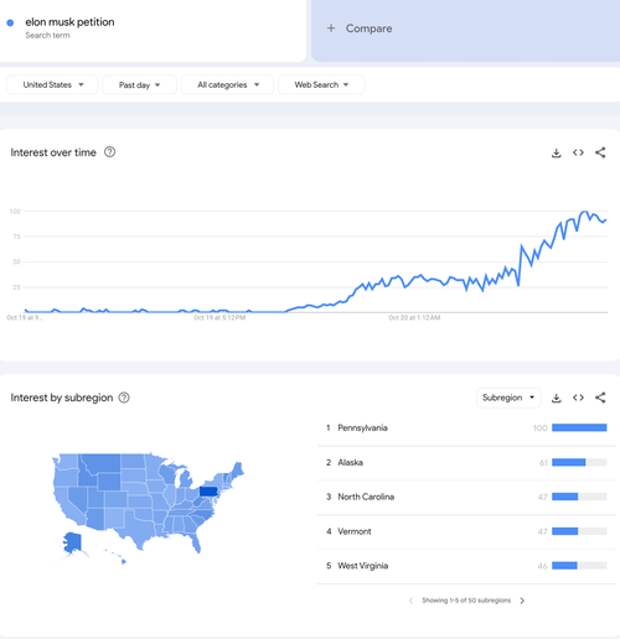Share the Interest over time chart
This screenshot has height=639, width=620.
600,153
